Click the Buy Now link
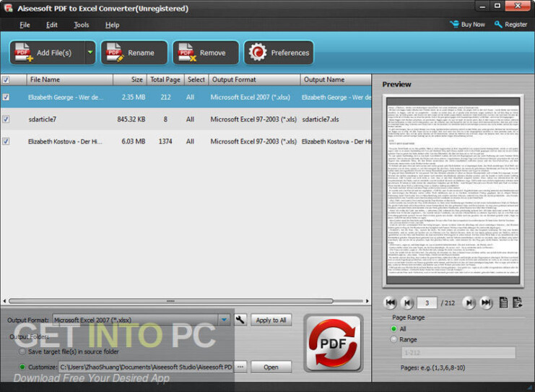Image resolution: width=535 pixels, height=392 pixels. click(x=473, y=25)
